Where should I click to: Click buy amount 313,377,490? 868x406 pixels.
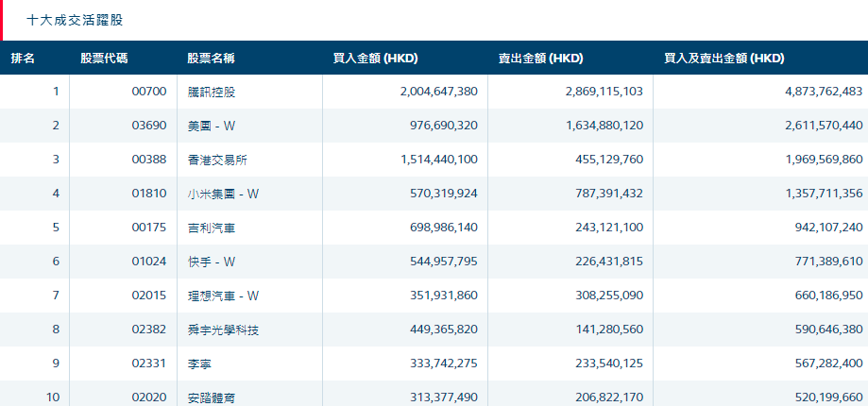444,398
